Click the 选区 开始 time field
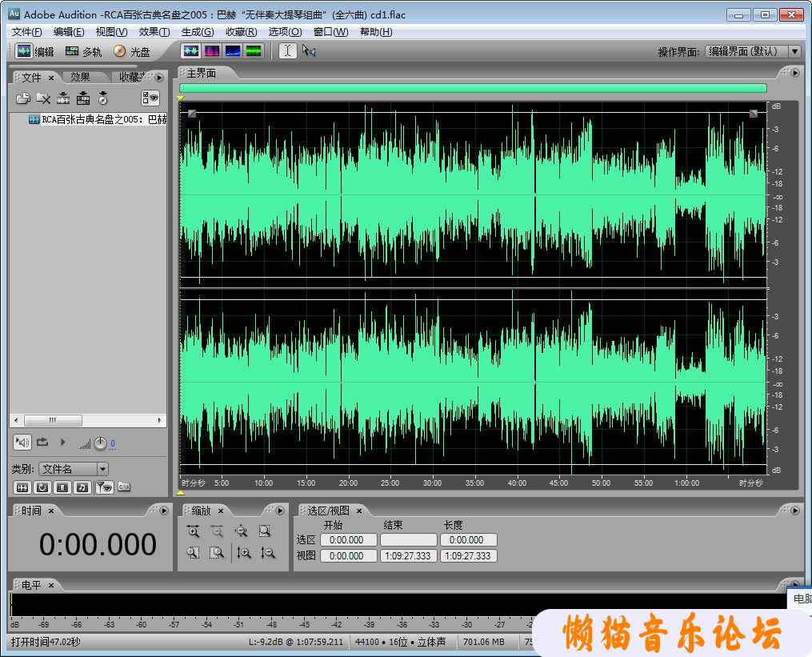 pos(349,540)
